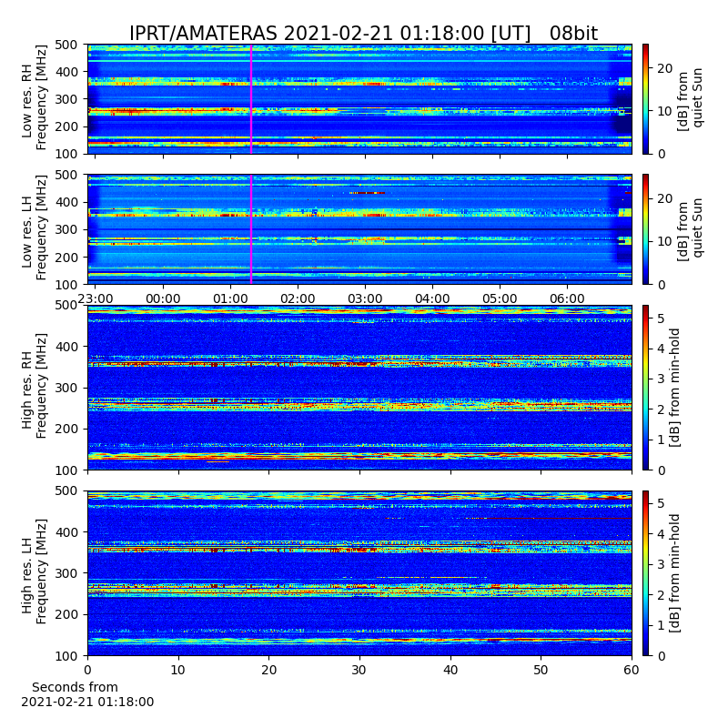The height and width of the screenshot is (728, 728).
Task: Click the '[dB] from quiet Sun' top colorbar label
Action: point(690,99)
